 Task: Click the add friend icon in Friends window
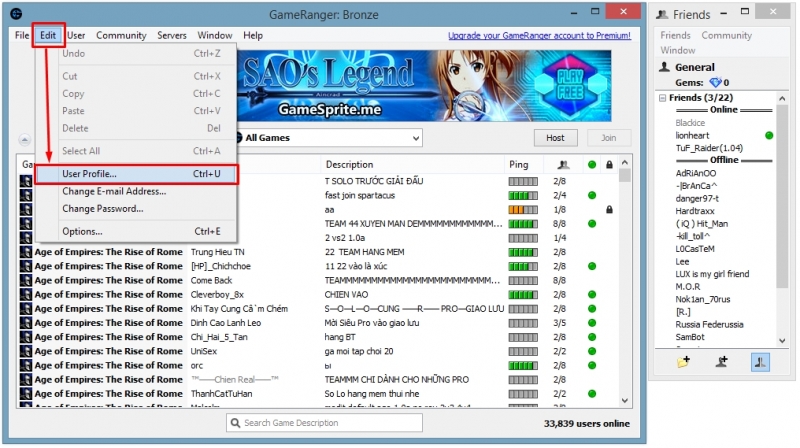pyautogui.click(x=721, y=362)
